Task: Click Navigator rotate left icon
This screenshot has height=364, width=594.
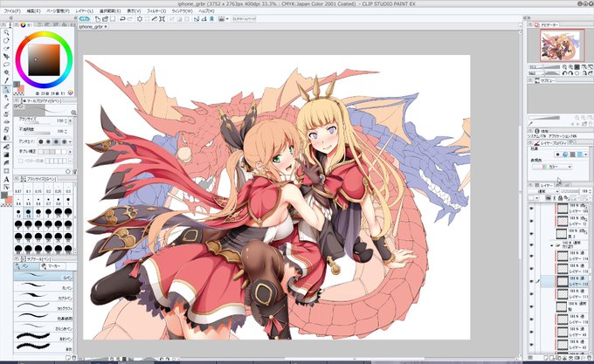Action: click(564, 73)
